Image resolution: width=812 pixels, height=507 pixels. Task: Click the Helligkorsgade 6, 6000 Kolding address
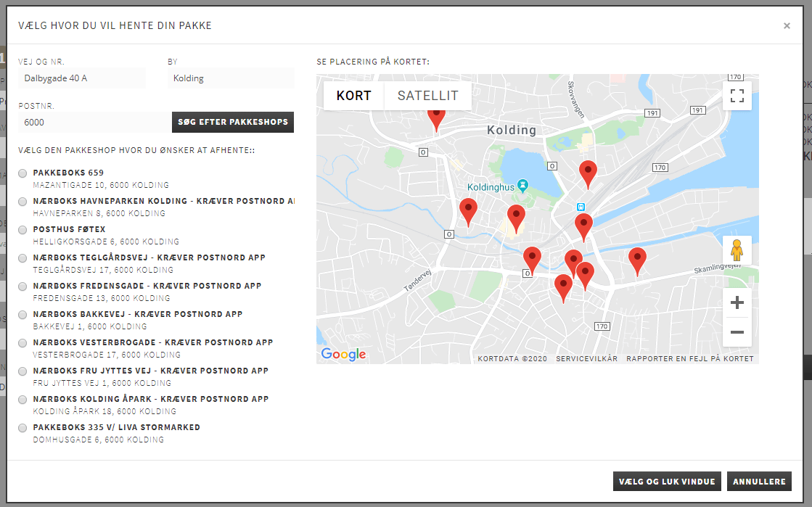pos(106,242)
